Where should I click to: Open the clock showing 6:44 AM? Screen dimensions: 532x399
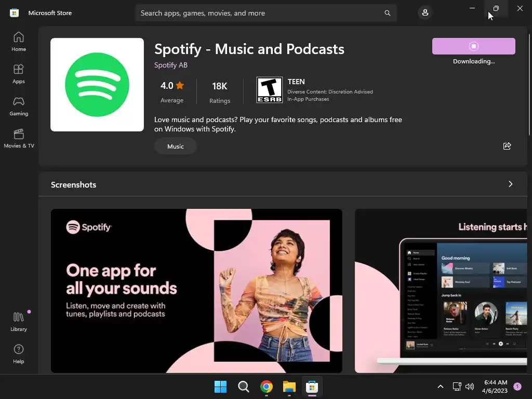pyautogui.click(x=495, y=387)
